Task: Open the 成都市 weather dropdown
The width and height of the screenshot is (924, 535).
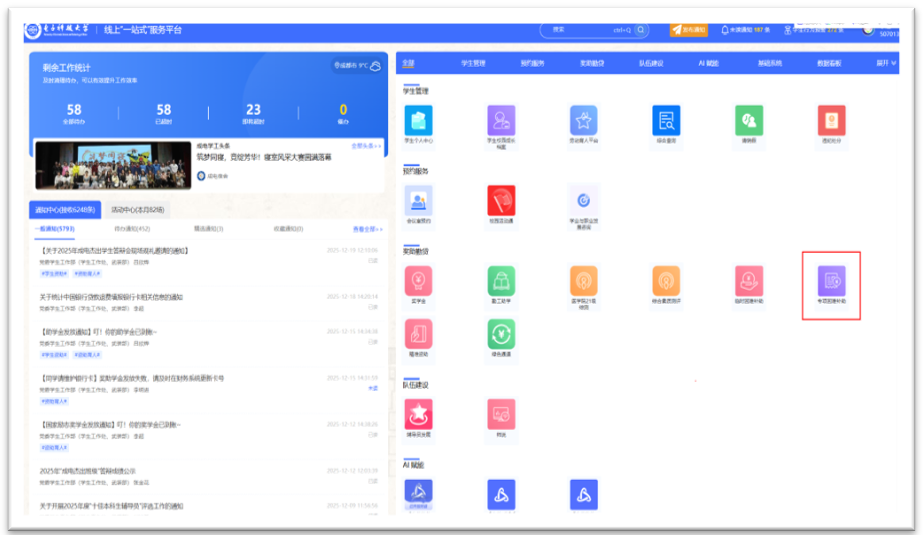Action: coord(357,66)
